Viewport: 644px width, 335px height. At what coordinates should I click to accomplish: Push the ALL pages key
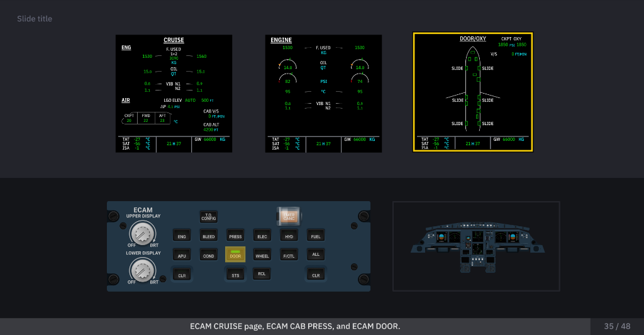316,255
